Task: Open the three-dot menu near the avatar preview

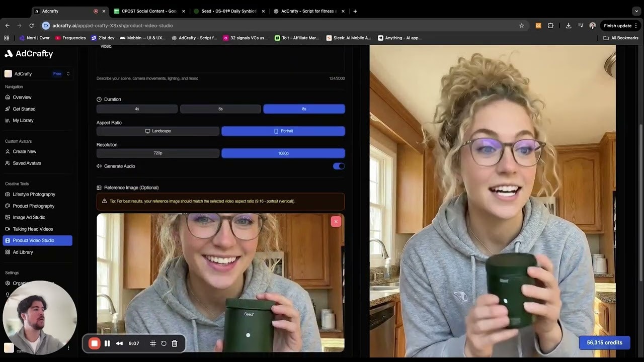Action: point(68,347)
